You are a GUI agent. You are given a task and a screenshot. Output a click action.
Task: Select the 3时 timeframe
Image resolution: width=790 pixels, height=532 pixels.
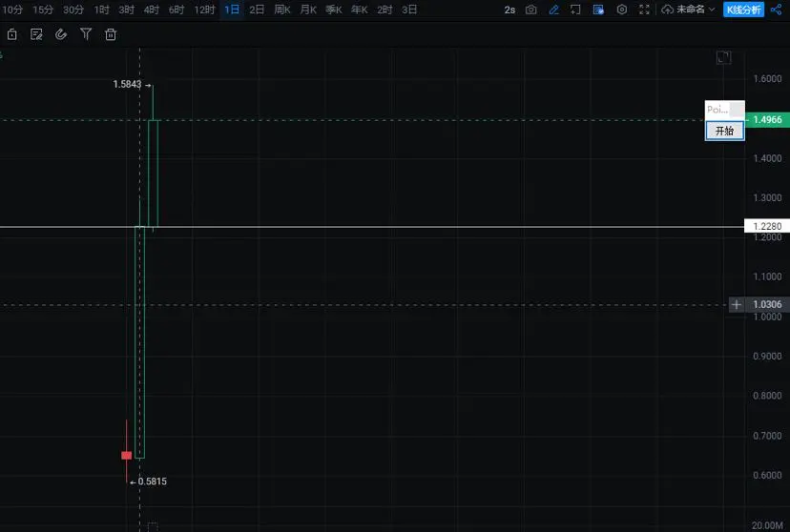click(x=127, y=10)
